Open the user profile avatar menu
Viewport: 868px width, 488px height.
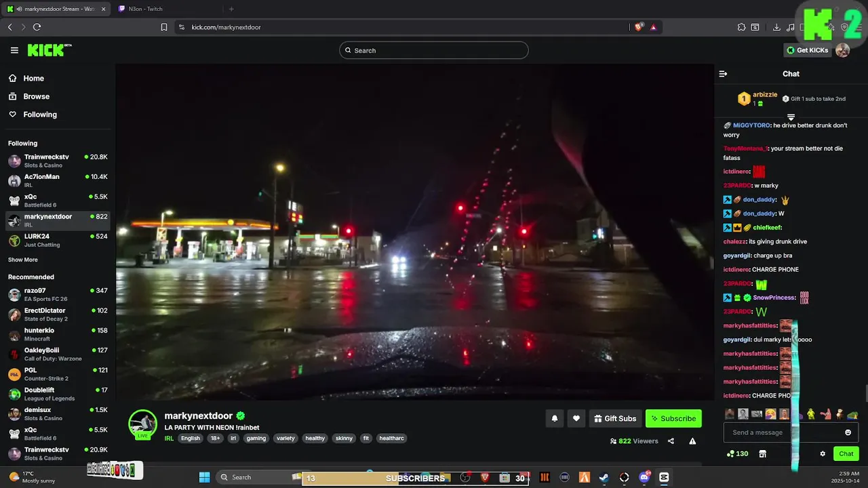(x=842, y=50)
